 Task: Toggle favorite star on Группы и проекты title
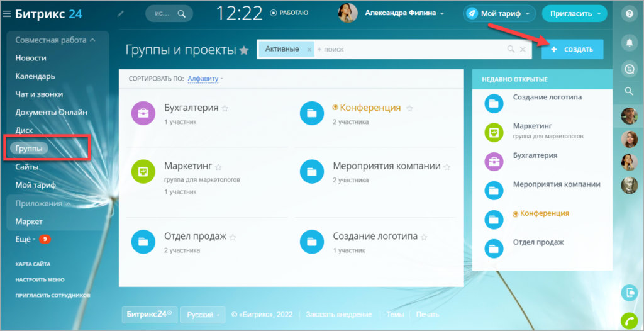[x=244, y=50]
